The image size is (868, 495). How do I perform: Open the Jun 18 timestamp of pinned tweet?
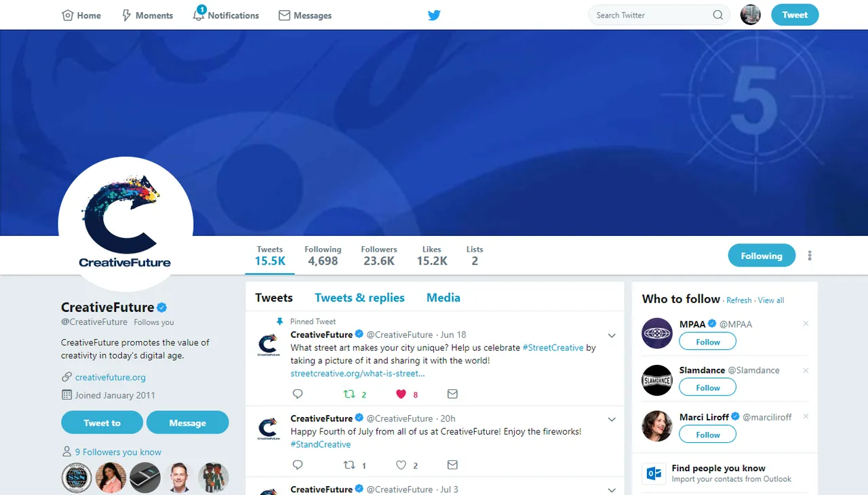pos(453,335)
